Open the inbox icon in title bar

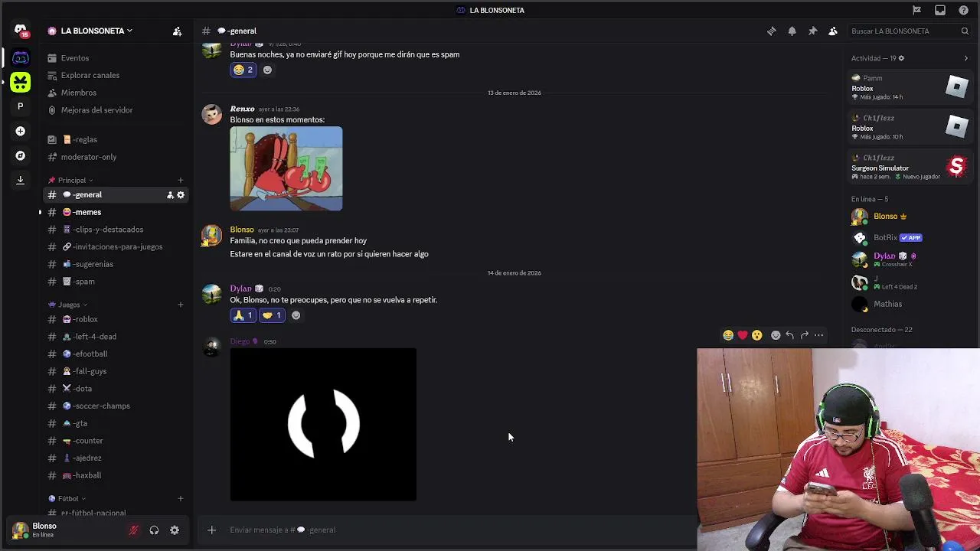[940, 10]
